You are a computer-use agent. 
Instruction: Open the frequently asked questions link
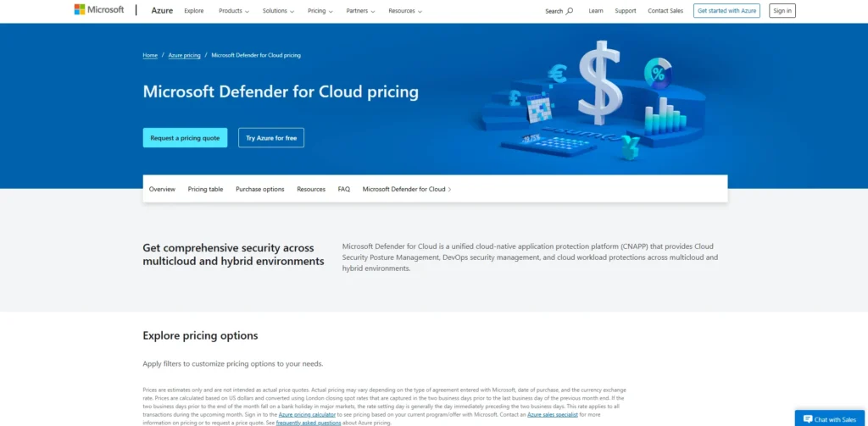309,423
